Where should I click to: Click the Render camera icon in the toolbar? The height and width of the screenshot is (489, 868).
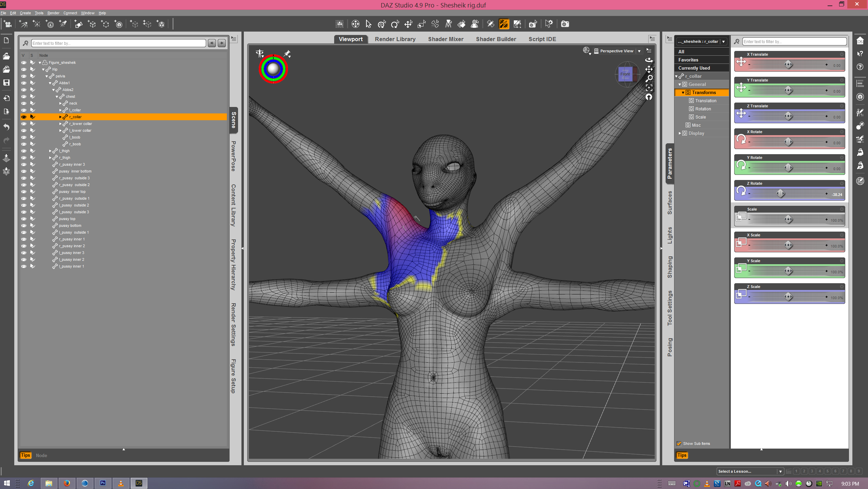pos(565,24)
